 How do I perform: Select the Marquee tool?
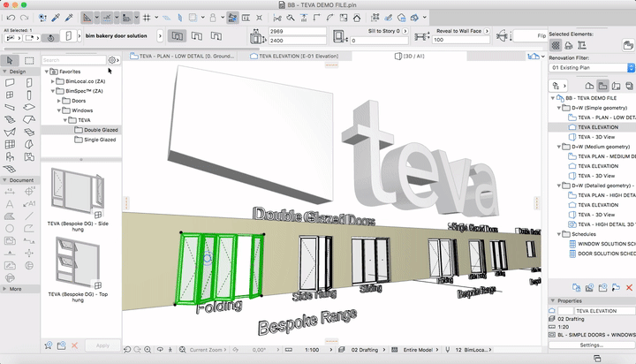tap(29, 60)
